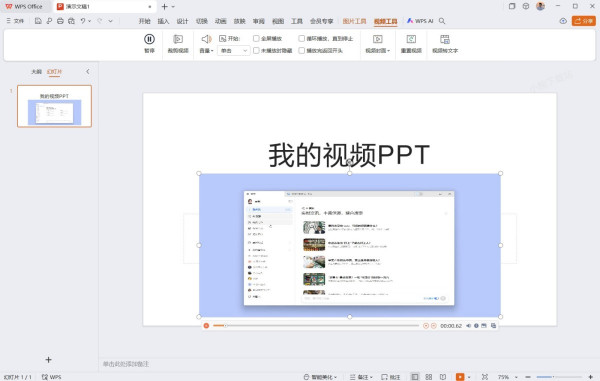Click the print preview icon
Screen dimensions: 600x381
[71, 21]
